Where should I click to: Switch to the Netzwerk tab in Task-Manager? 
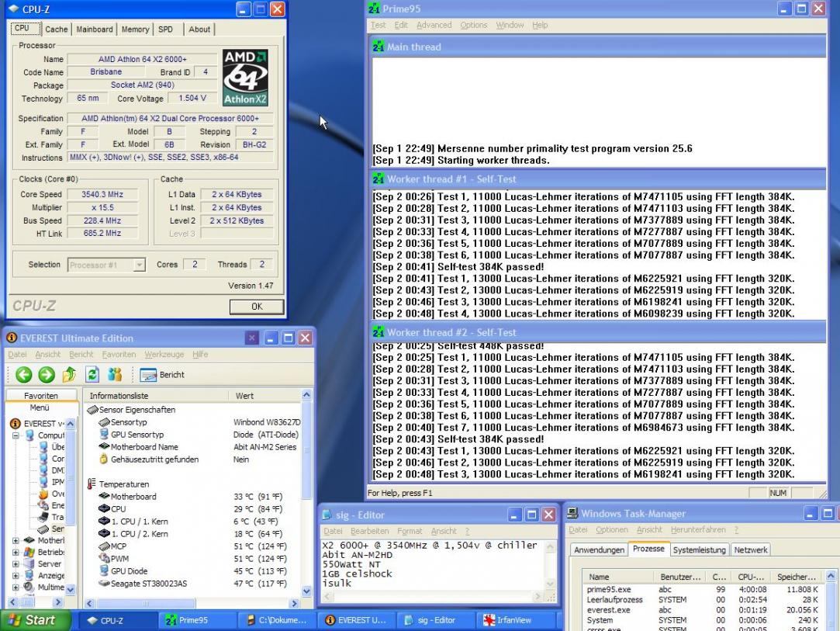(751, 550)
